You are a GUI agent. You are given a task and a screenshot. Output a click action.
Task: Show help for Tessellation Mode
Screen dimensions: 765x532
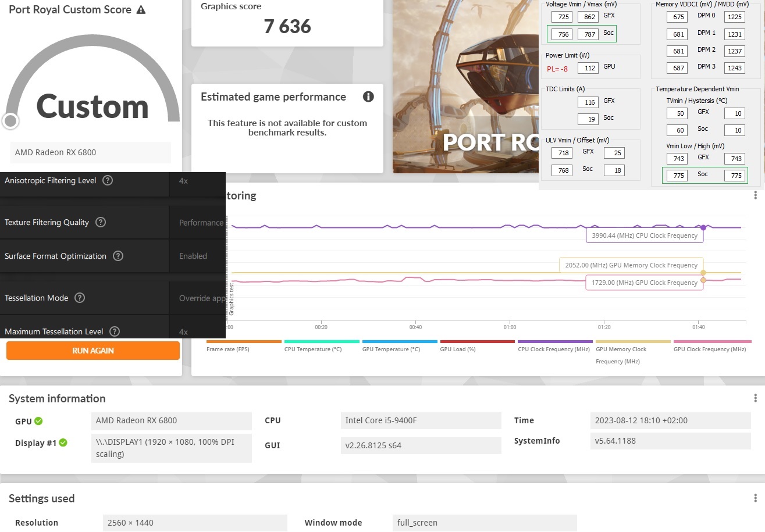coord(80,298)
